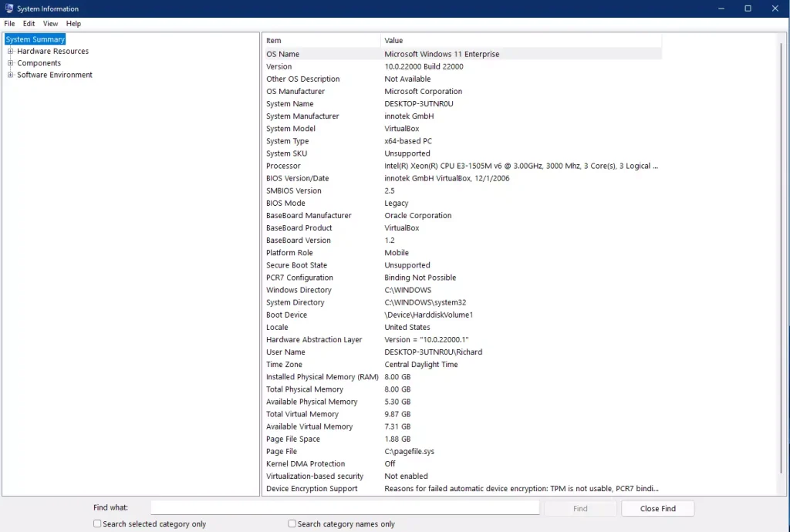Click the Value column header
The width and height of the screenshot is (790, 532).
tap(521, 40)
